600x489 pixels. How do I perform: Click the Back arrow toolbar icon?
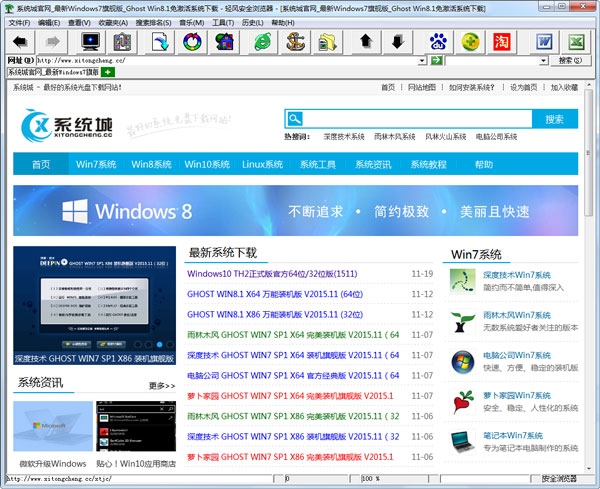coord(20,41)
